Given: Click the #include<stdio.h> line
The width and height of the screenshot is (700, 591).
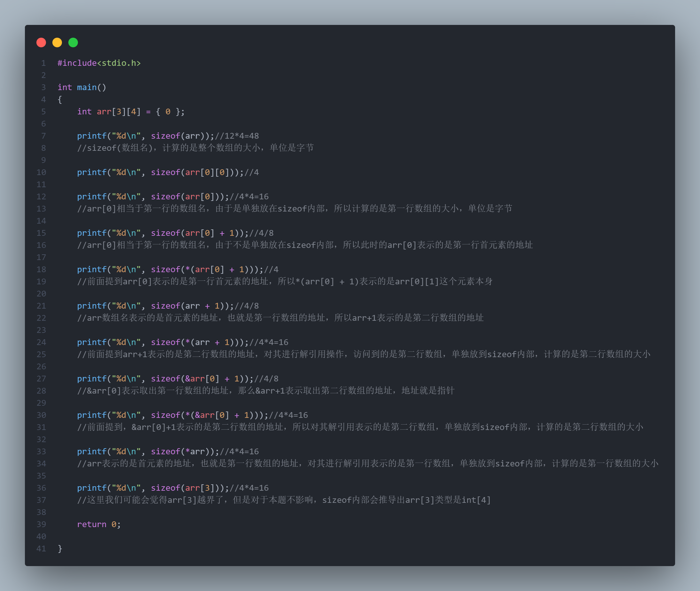Looking at the screenshot, I should (x=99, y=63).
